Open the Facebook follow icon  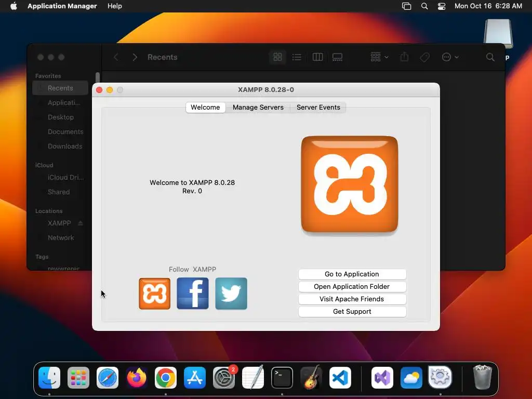pyautogui.click(x=193, y=294)
